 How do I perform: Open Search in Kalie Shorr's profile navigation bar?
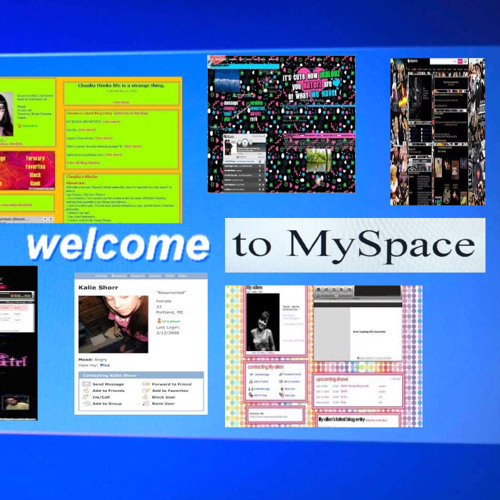(138, 276)
